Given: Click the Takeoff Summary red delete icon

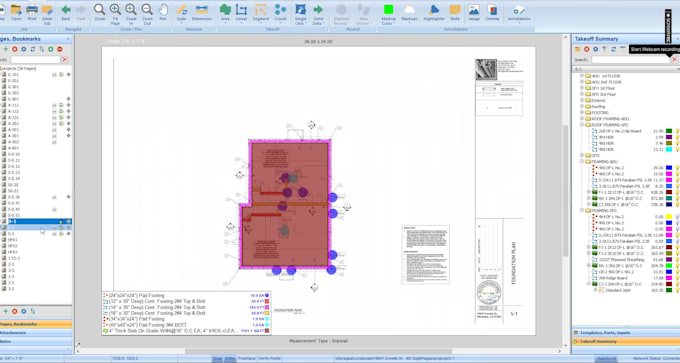Looking at the screenshot, I should coord(586,49).
